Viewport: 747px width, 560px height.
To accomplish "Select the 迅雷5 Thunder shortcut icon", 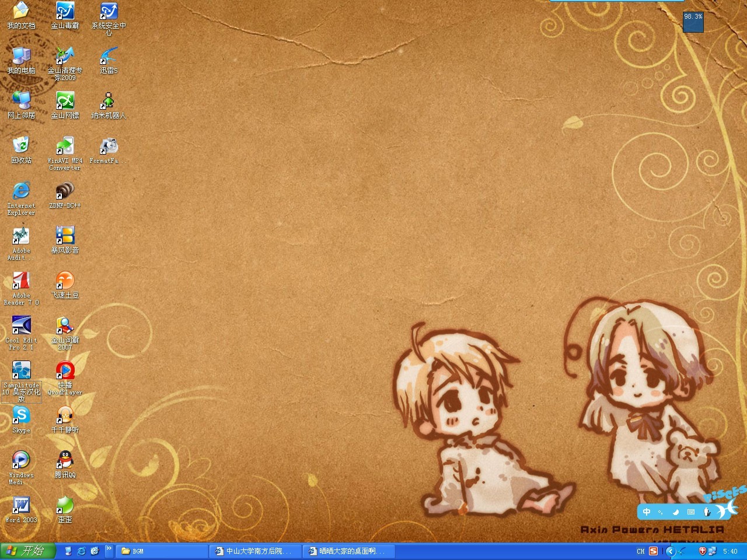I will pyautogui.click(x=109, y=60).
